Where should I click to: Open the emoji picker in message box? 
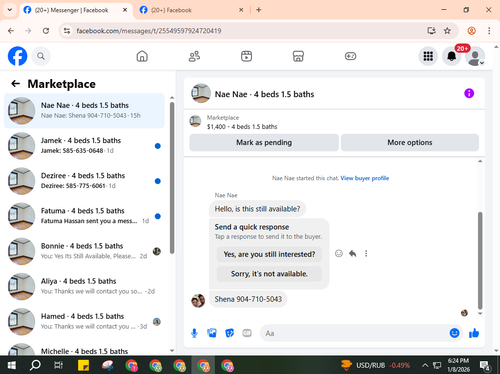[454, 333]
